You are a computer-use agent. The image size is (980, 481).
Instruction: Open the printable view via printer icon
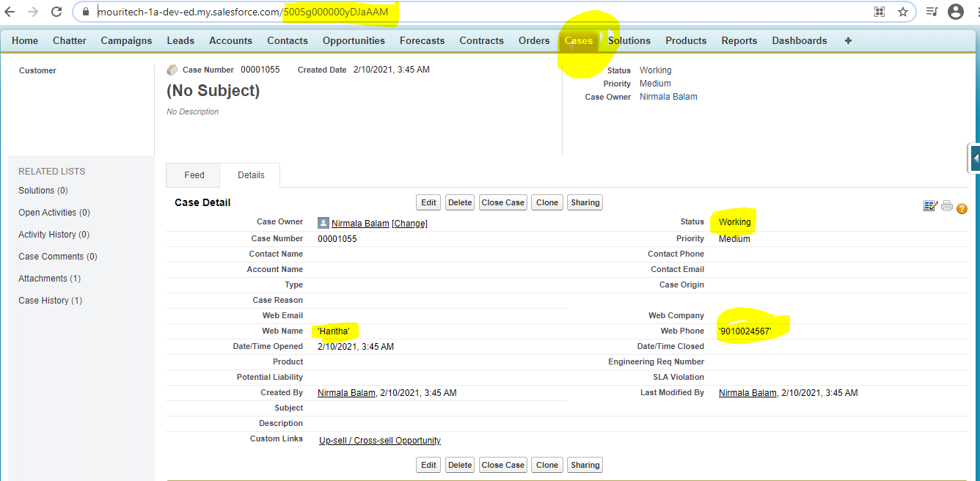[946, 206]
